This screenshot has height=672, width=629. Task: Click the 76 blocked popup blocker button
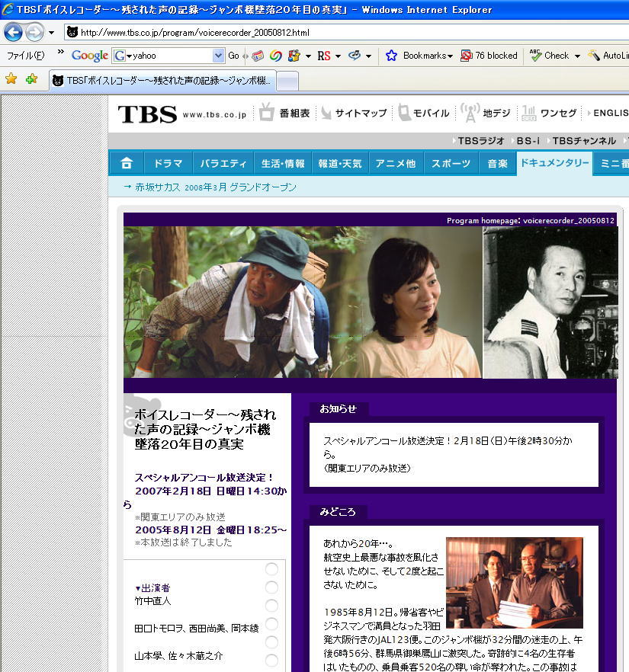point(489,56)
